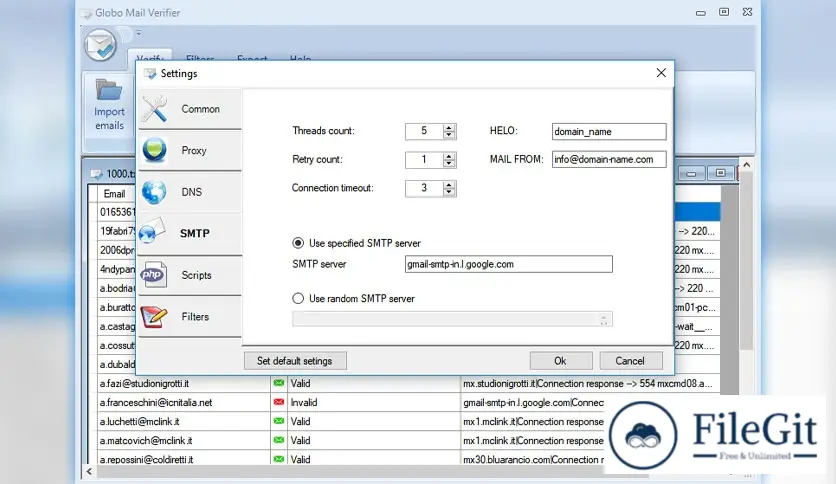This screenshot has width=836, height=484.
Task: Select Use specified SMTP server option
Action: coord(298,243)
